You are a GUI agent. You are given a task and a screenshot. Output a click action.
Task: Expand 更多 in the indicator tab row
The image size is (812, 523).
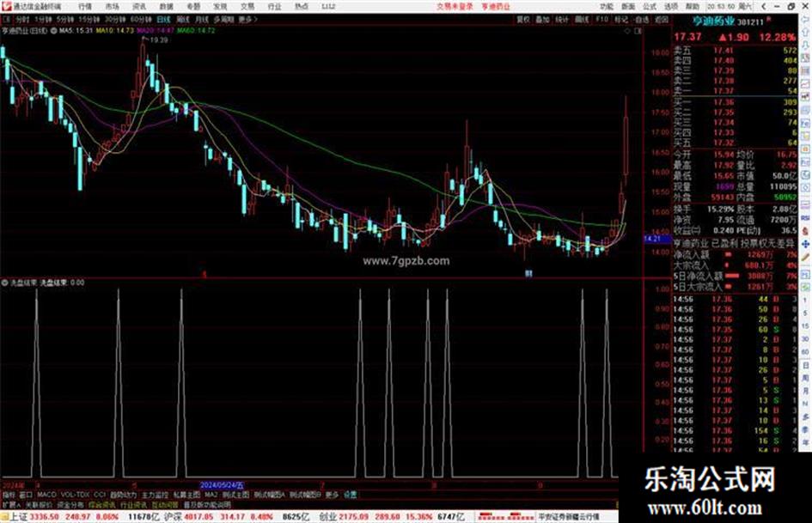332,495
